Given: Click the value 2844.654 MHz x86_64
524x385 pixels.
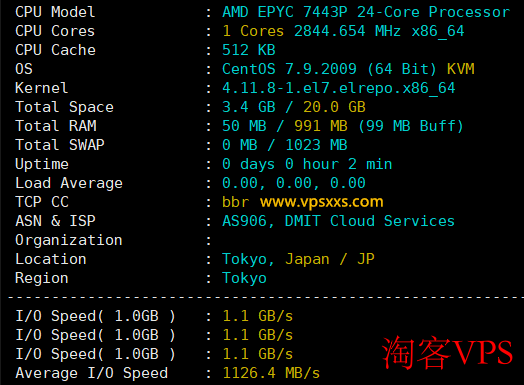Looking at the screenshot, I should click(379, 31).
